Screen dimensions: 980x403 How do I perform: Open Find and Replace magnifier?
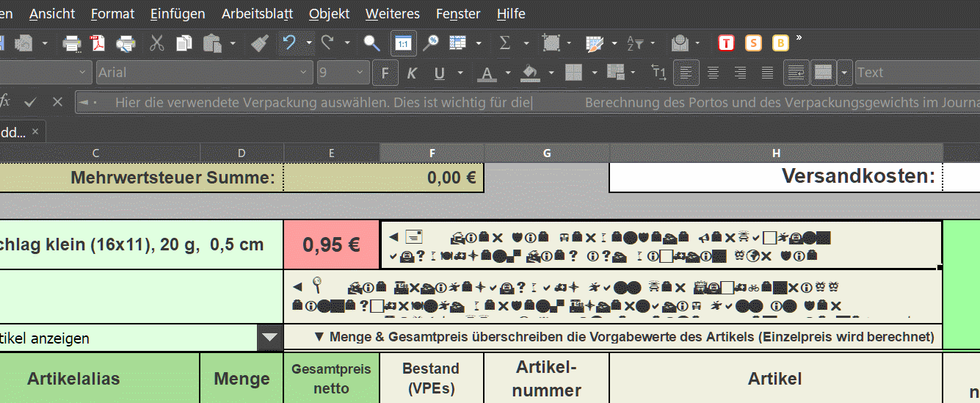click(372, 43)
